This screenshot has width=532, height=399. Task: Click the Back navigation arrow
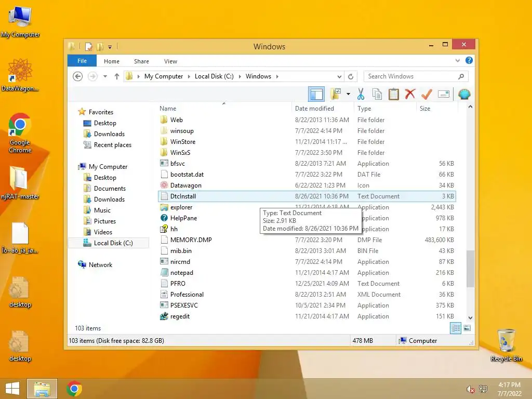coord(78,76)
